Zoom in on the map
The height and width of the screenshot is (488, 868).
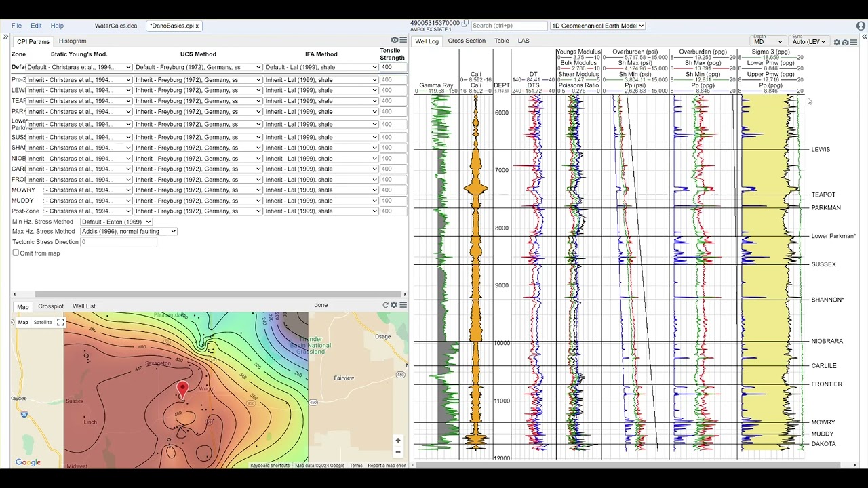coord(398,441)
